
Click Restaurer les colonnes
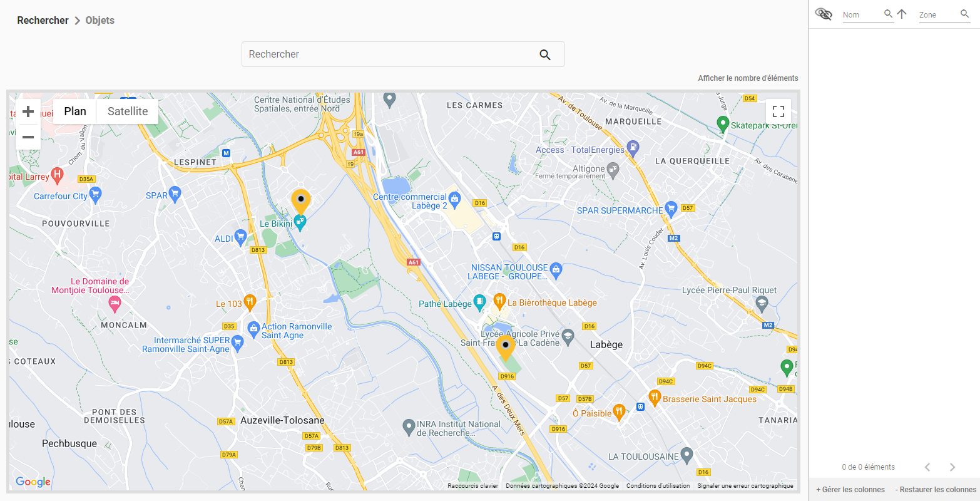tap(936, 490)
